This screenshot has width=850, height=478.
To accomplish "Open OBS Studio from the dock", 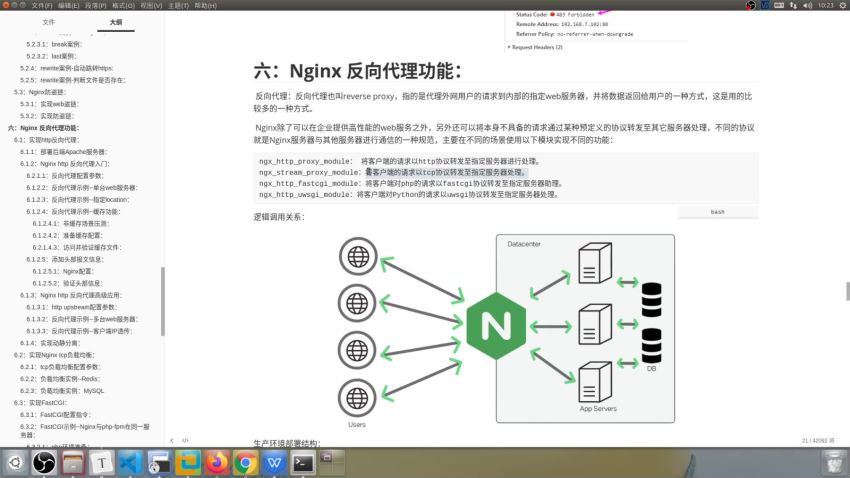I will 44,462.
